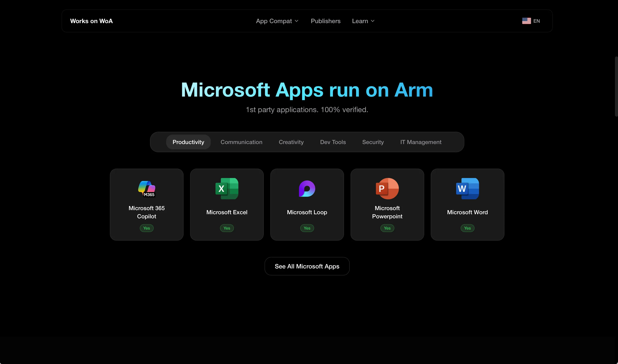This screenshot has height=364, width=618.
Task: Open the Publishers page
Action: [x=326, y=21]
